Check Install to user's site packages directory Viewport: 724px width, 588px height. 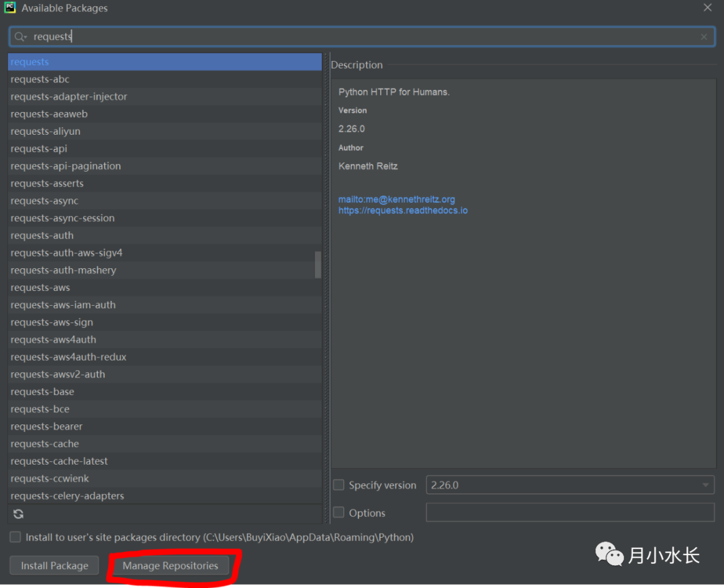(15, 537)
